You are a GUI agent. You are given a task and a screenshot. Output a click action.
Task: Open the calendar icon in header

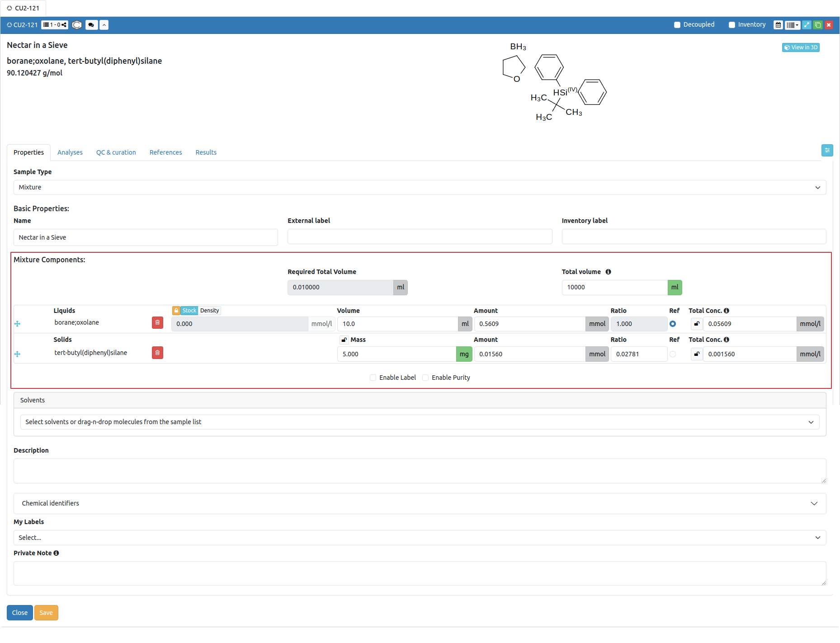click(x=778, y=25)
